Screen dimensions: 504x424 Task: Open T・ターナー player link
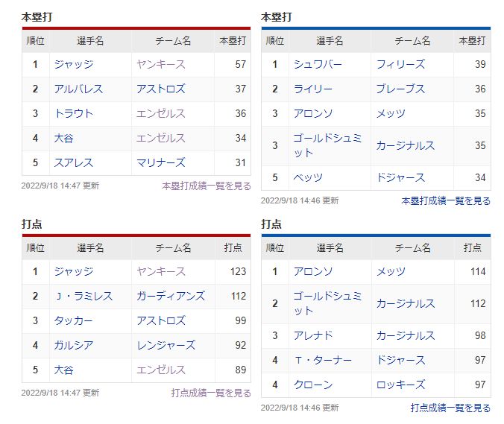tap(323, 361)
